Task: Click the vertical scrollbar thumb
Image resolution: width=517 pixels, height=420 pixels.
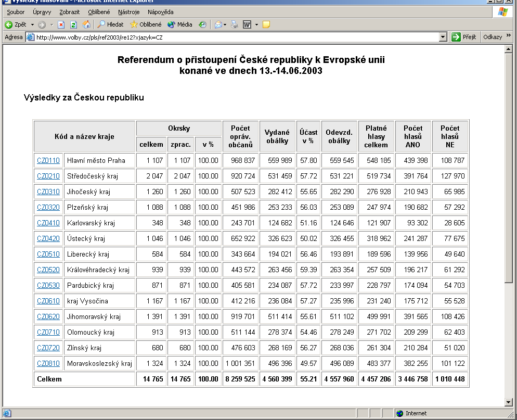Action: [x=508, y=168]
